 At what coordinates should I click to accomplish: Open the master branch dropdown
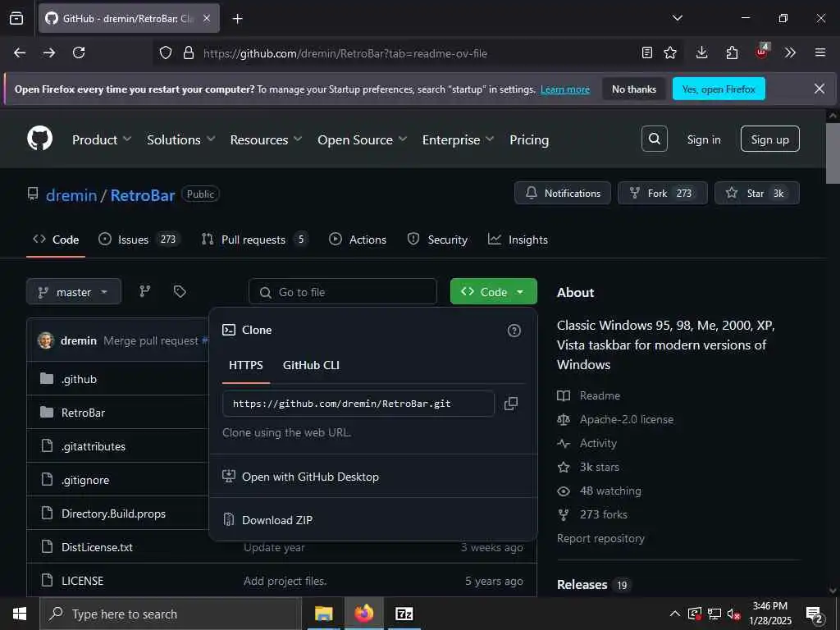tap(73, 292)
